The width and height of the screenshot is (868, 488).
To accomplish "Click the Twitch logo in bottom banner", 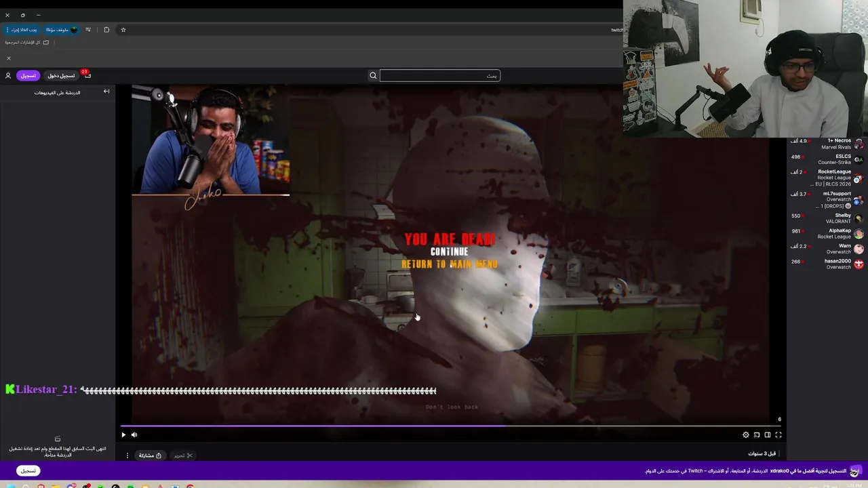I will (x=856, y=471).
